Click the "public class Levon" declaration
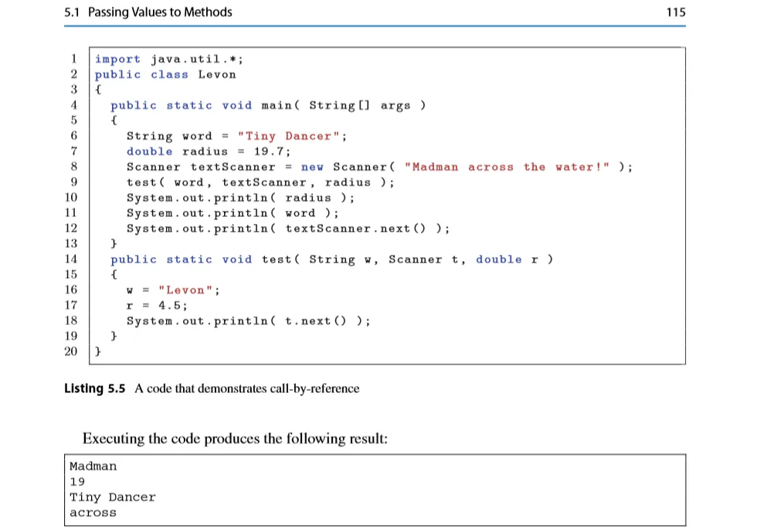Image resolution: width=760 pixels, height=532 pixels. point(165,75)
